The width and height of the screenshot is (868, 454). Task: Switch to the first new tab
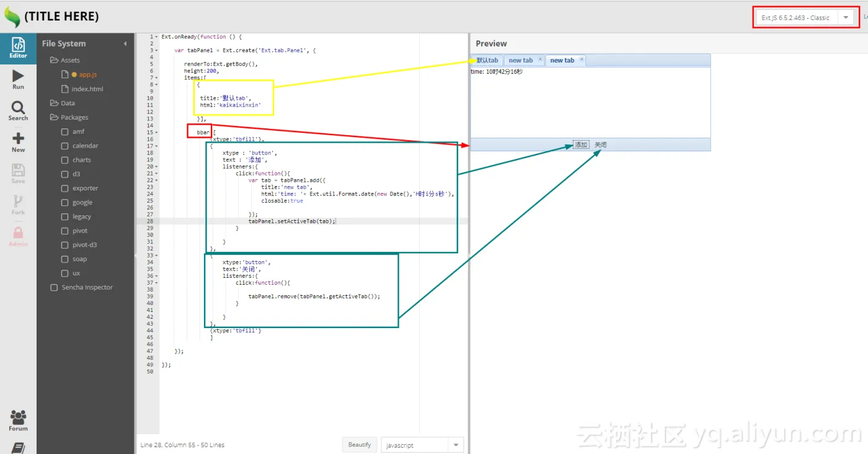[x=521, y=60]
